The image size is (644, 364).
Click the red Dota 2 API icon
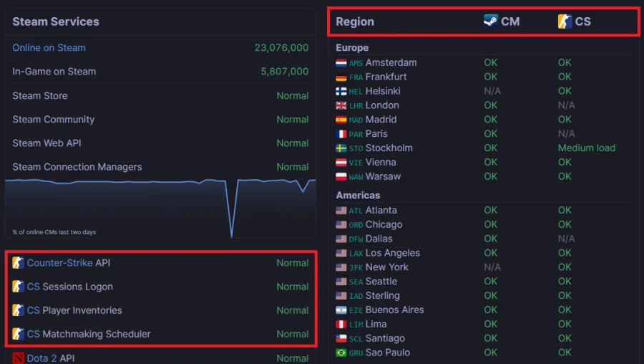click(18, 358)
